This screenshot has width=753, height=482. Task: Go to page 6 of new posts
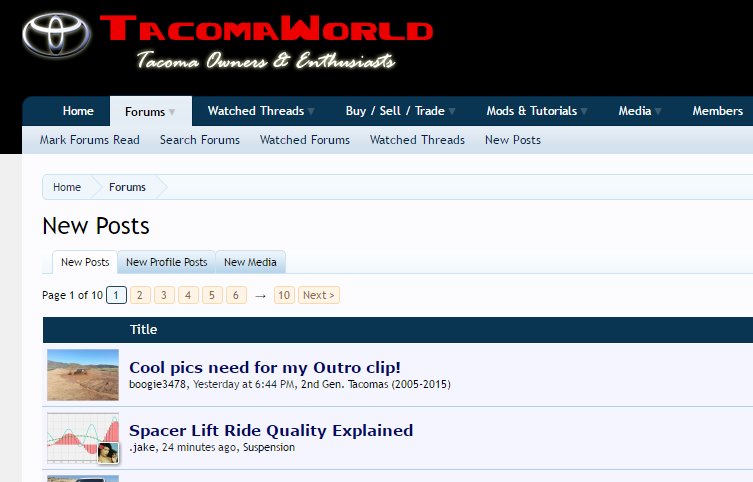click(236, 295)
